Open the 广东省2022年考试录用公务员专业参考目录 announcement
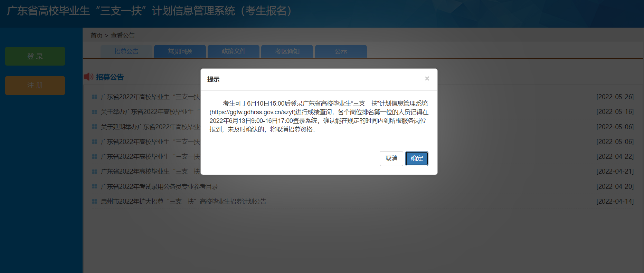This screenshot has height=273, width=644. (x=159, y=187)
